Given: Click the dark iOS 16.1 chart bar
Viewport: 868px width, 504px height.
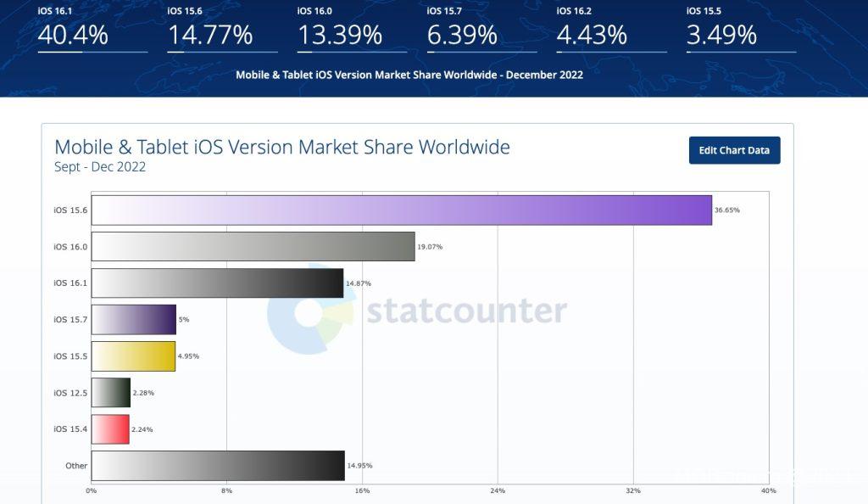Looking at the screenshot, I should click(x=217, y=283).
